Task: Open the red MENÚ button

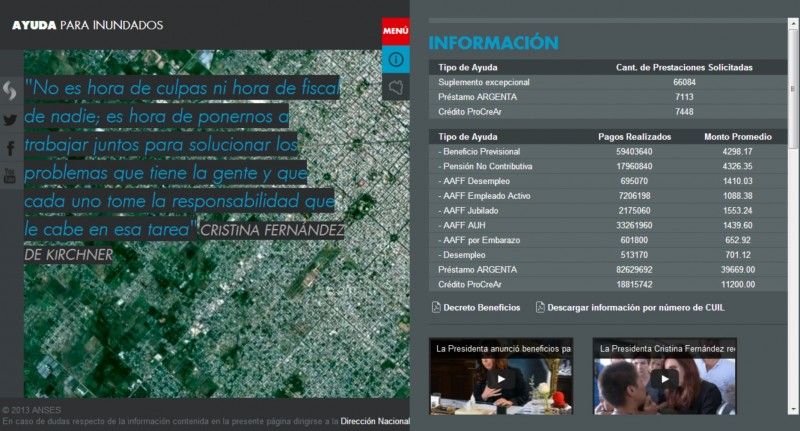Action: coord(395,31)
